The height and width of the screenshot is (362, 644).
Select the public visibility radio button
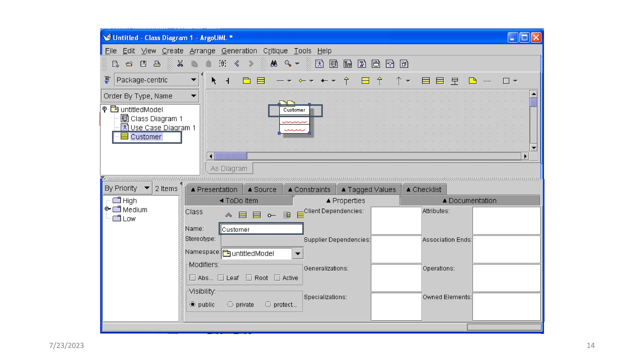click(193, 304)
